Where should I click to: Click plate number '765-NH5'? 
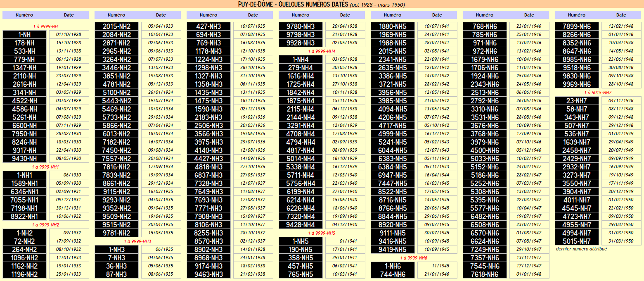pos(301,274)
